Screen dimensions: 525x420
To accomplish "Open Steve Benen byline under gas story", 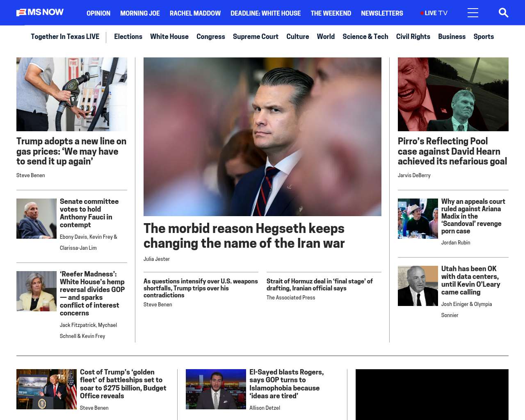I will pos(31,176).
